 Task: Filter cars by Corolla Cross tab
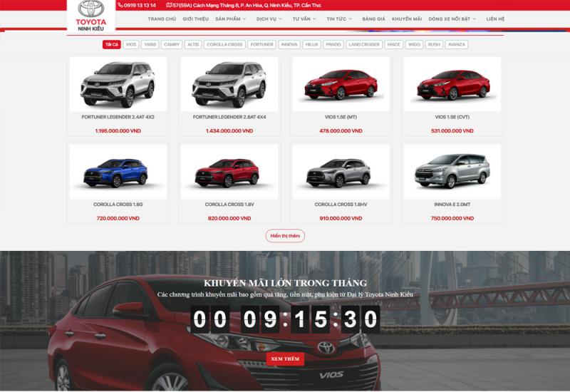(224, 44)
